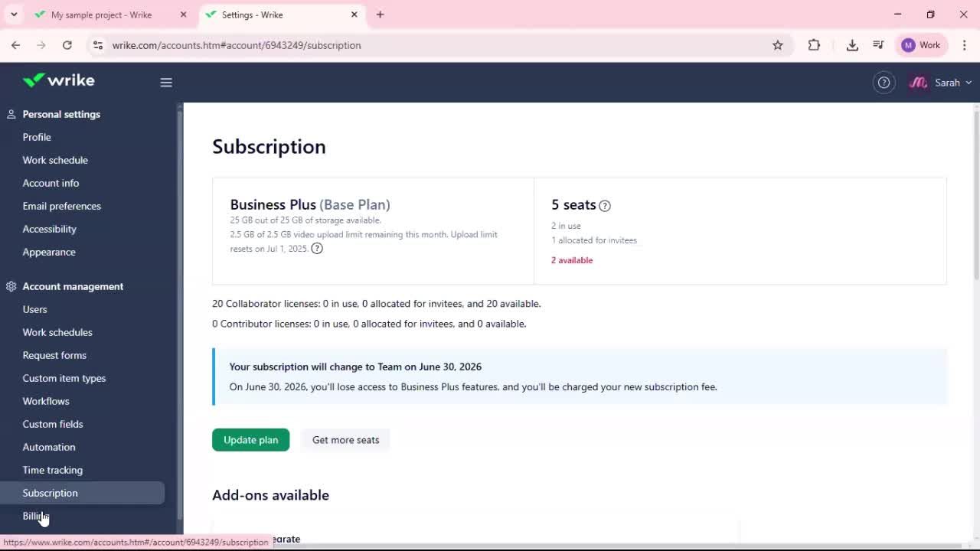Click Sarah's profile avatar
The width and height of the screenshot is (980, 551).
point(918,83)
